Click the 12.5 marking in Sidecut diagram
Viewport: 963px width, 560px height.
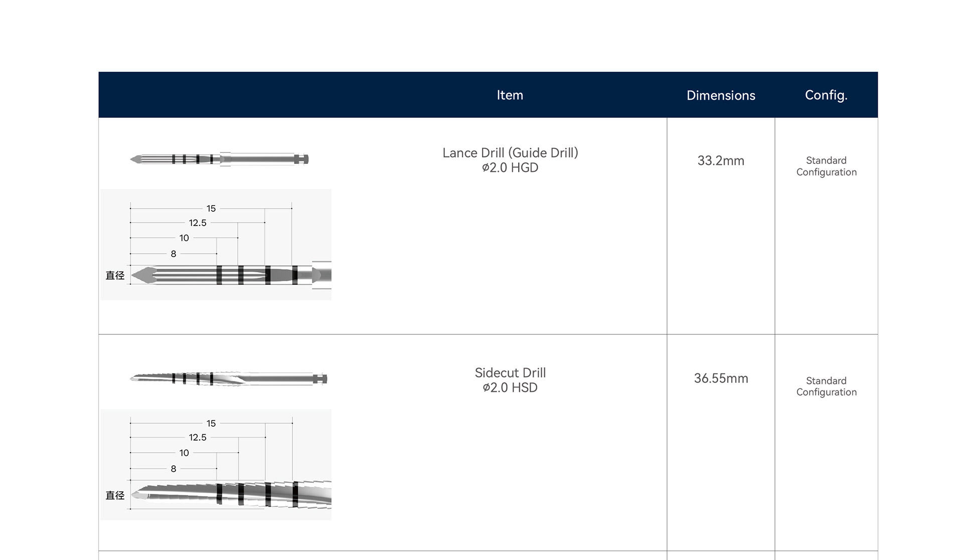click(x=198, y=438)
